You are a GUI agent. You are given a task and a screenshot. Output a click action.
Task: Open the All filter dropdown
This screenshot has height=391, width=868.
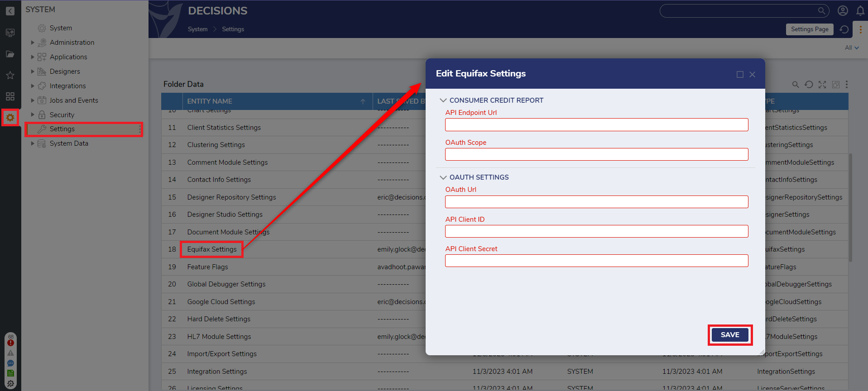coord(852,48)
